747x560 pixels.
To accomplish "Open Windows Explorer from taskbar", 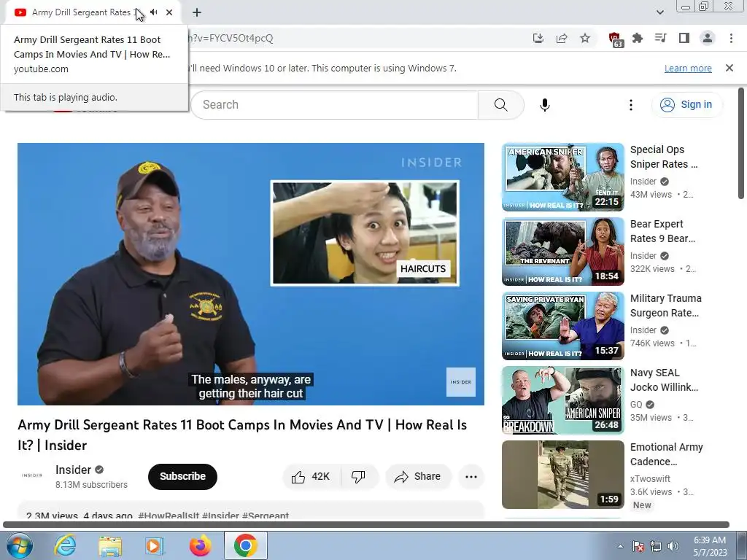I will click(110, 545).
